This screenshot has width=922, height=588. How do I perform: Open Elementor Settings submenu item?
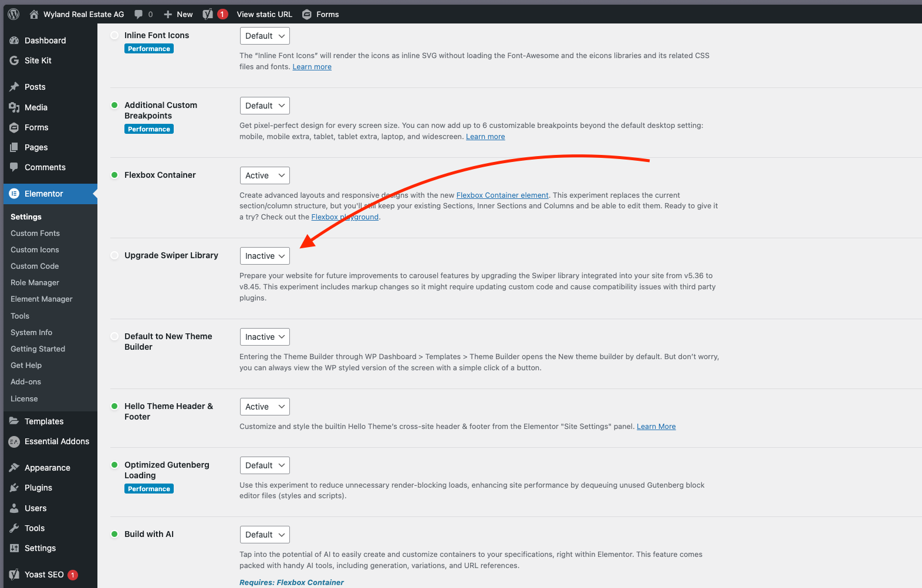coord(26,217)
